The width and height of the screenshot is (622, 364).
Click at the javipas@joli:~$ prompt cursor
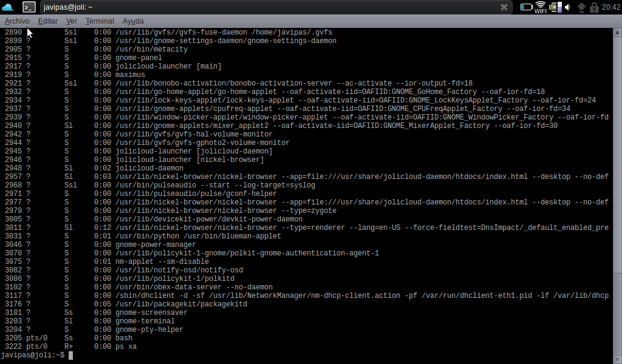tap(71, 356)
